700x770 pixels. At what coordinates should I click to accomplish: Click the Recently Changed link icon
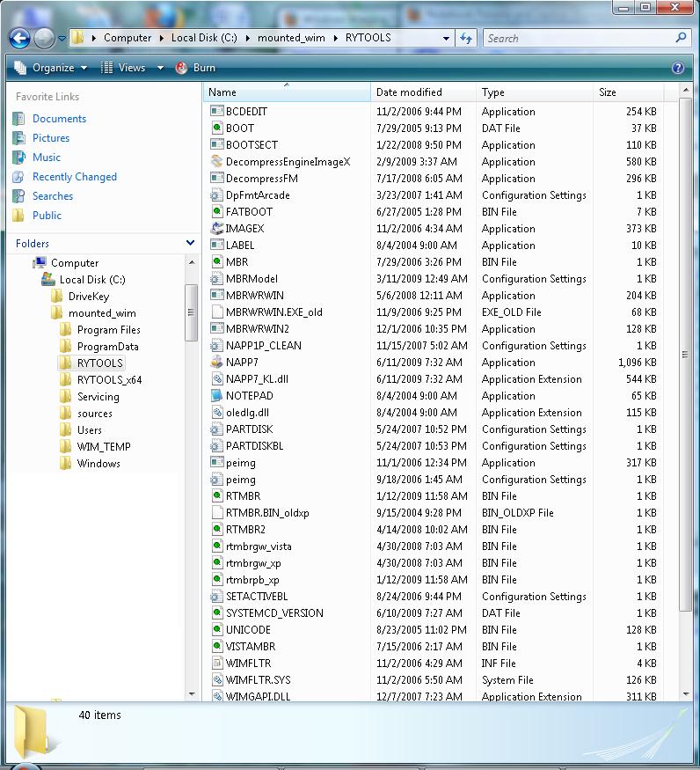click(18, 176)
